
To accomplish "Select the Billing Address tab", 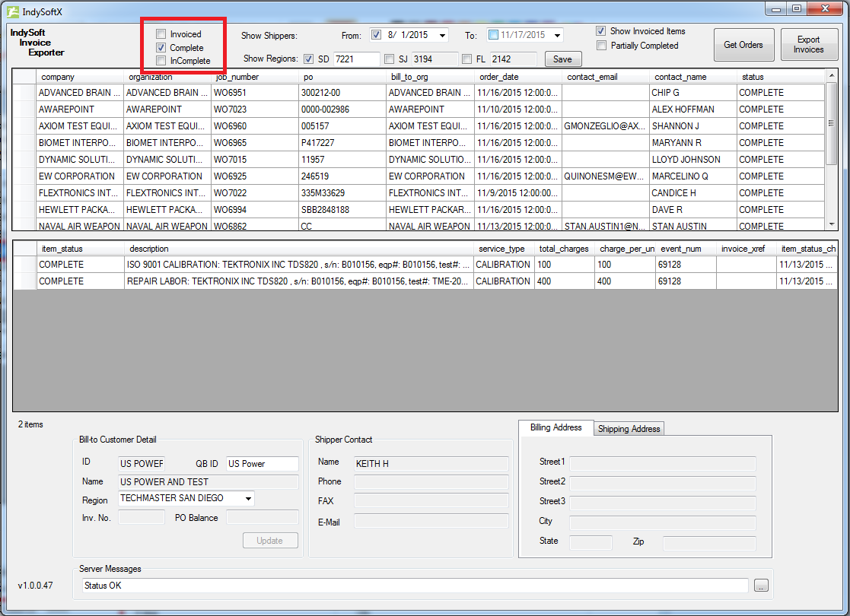I will 556,427.
